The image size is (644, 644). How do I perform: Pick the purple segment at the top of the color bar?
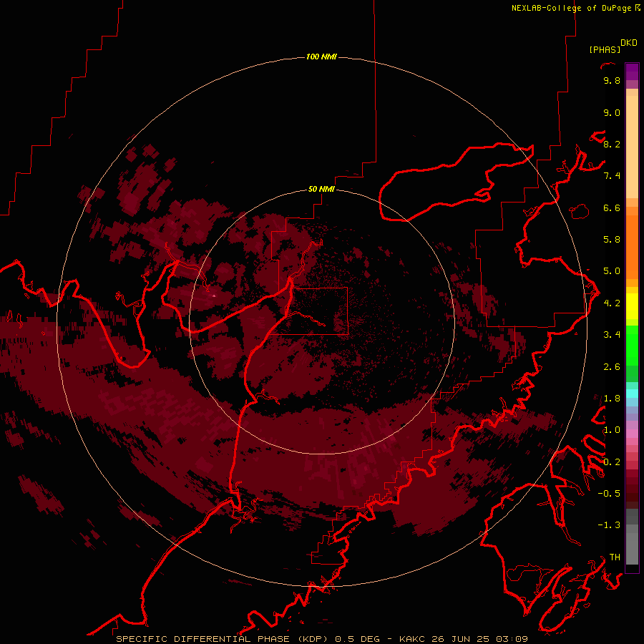coord(632,72)
